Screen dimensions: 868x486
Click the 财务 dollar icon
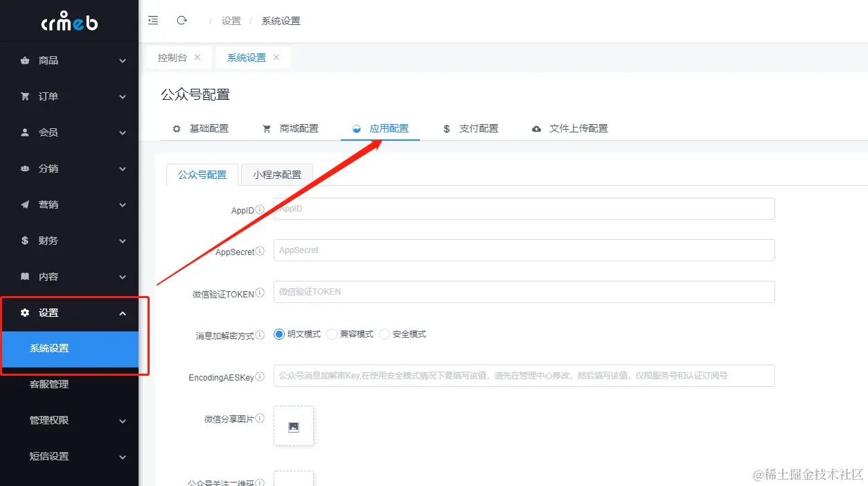[25, 241]
